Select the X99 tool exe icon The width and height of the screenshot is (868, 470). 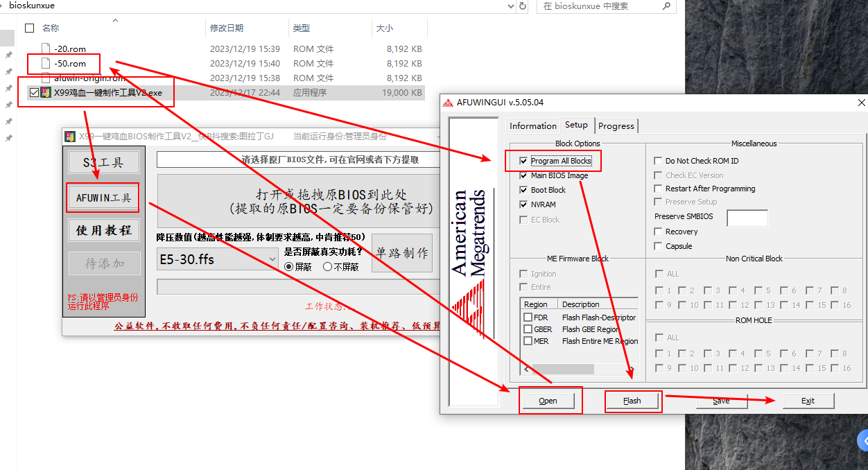click(46, 92)
